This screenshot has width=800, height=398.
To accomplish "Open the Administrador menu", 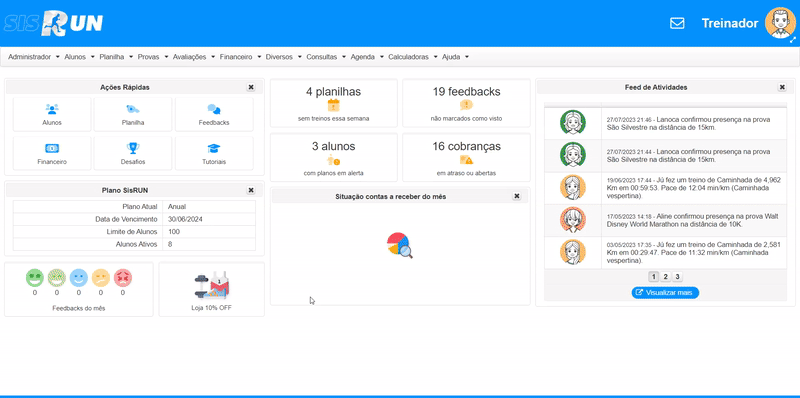I will point(34,57).
